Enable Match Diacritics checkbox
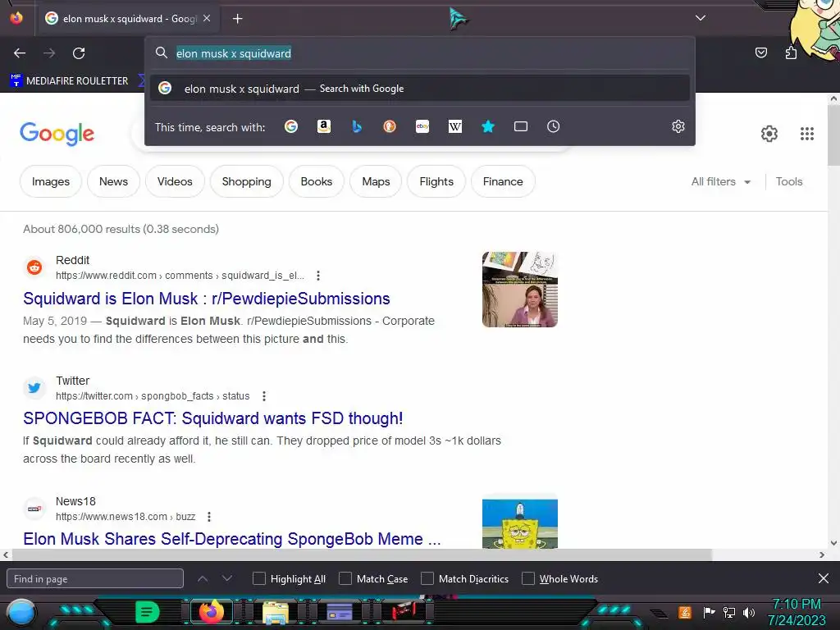This screenshot has height=630, width=840. pos(427,578)
